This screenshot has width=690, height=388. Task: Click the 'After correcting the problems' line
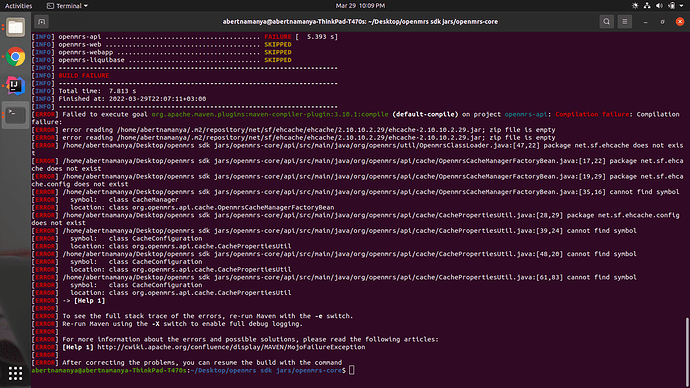click(202, 362)
